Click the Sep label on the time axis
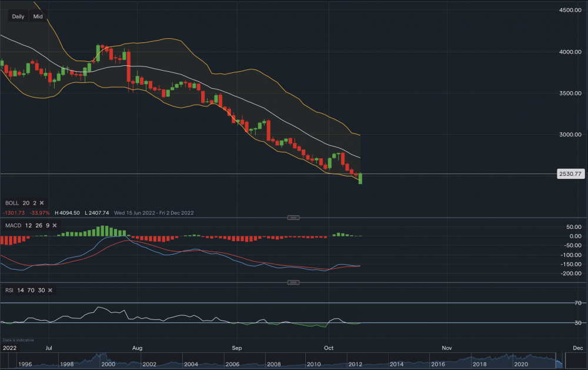588x370 pixels. [236, 348]
